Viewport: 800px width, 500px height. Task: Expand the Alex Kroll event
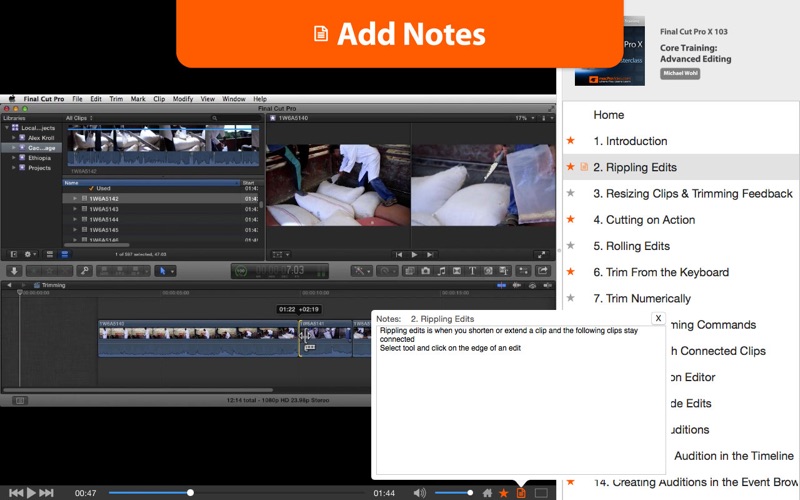[14, 138]
